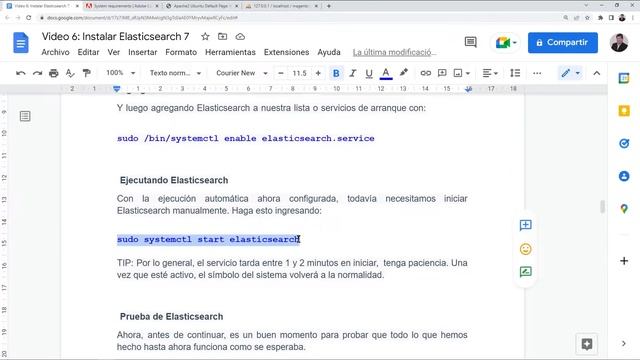640x360 pixels.
Task: Redo the last action
Action: [37, 73]
